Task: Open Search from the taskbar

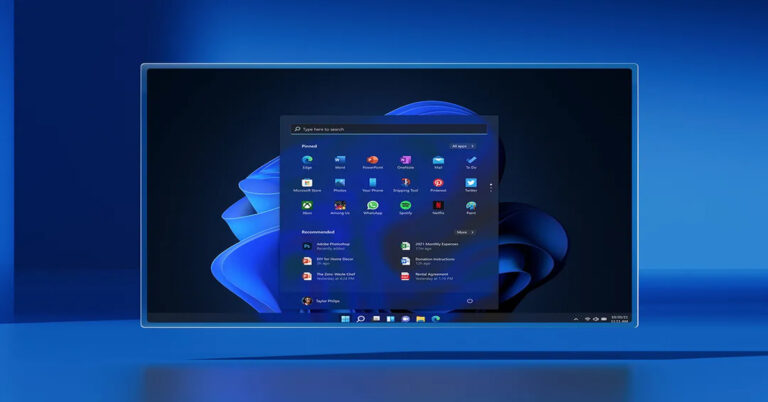Action: tap(361, 319)
